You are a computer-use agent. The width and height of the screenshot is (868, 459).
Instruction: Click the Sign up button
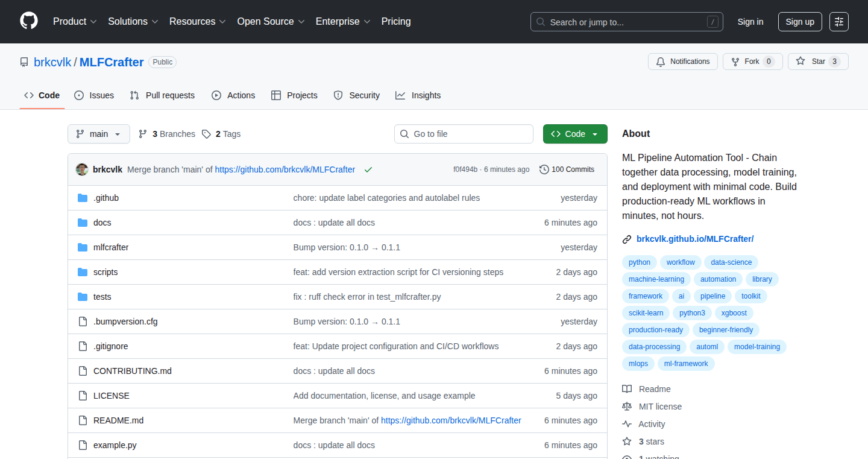(x=800, y=22)
